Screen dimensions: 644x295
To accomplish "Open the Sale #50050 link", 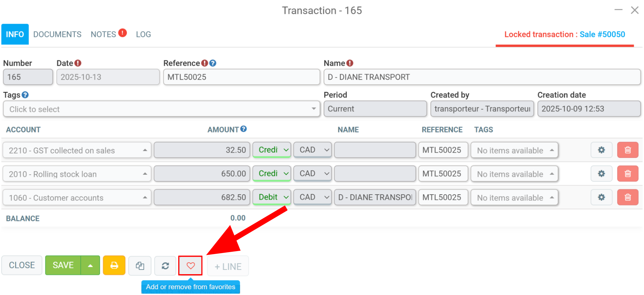I will pyautogui.click(x=602, y=34).
